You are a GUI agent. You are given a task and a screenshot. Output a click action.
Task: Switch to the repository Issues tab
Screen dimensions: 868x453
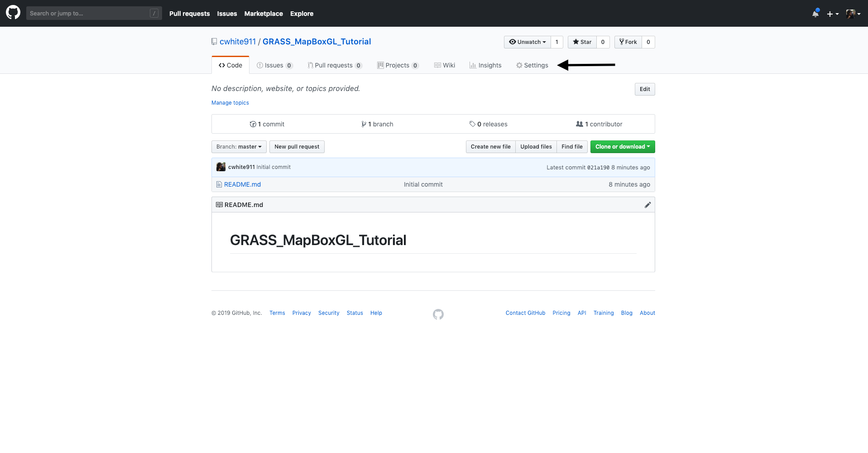click(x=275, y=65)
